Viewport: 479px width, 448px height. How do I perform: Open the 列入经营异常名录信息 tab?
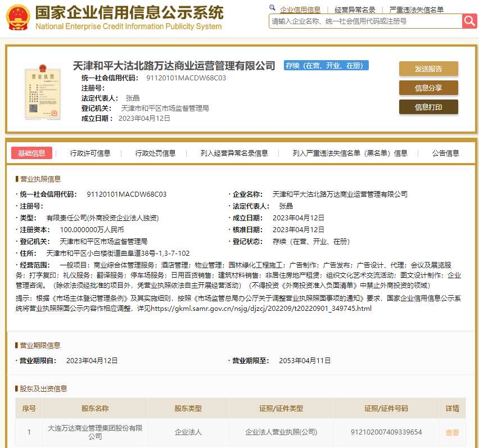[x=234, y=153]
